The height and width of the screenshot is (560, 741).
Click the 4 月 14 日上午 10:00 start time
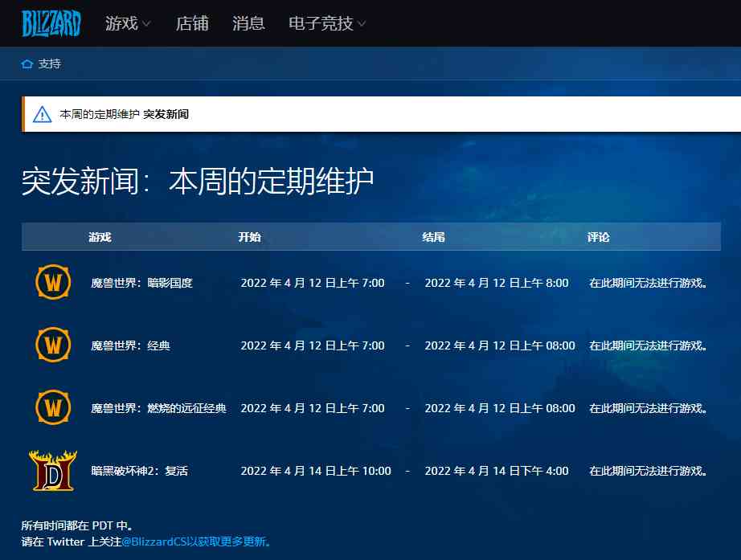click(x=316, y=471)
